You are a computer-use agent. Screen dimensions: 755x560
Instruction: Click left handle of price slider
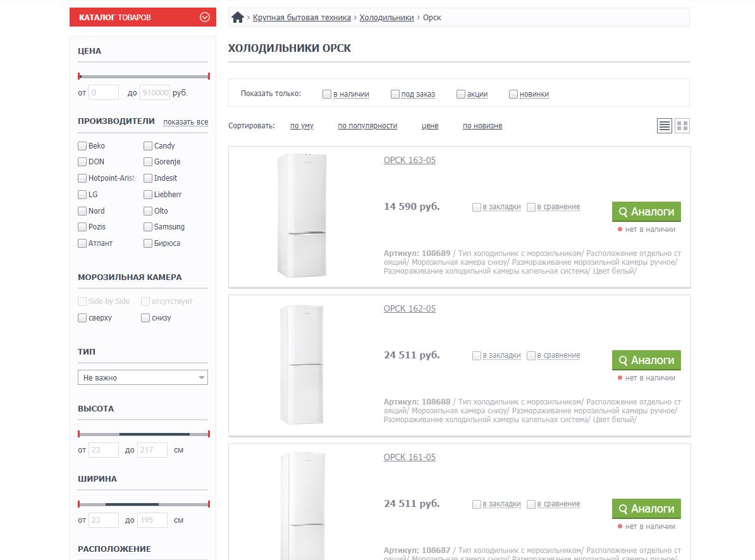pyautogui.click(x=80, y=76)
